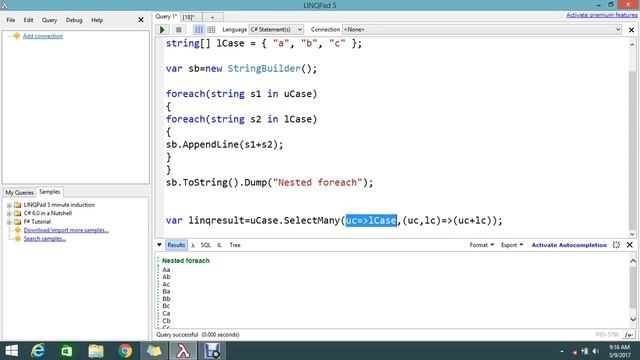Open the Connection dropdown showing None
The height and width of the screenshot is (360, 640).
pyautogui.click(x=482, y=29)
